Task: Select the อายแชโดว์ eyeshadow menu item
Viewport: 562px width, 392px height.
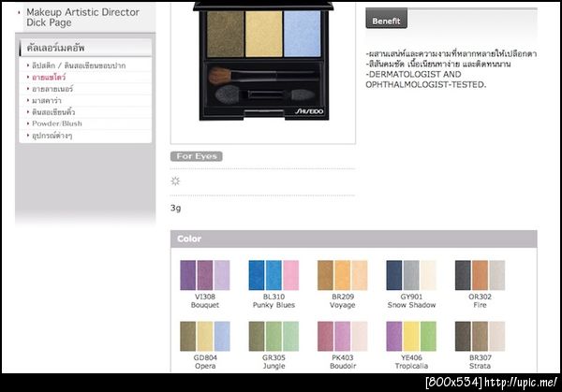Action: tap(49, 78)
